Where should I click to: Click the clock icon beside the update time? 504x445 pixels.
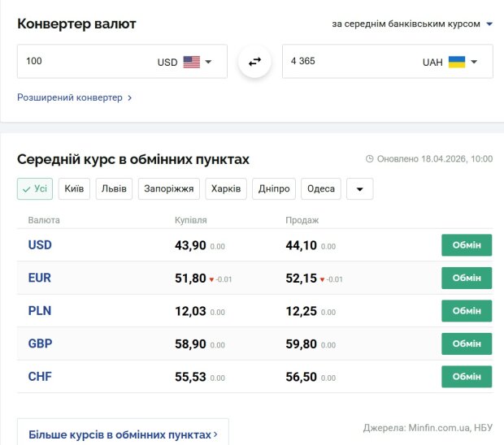tap(370, 159)
